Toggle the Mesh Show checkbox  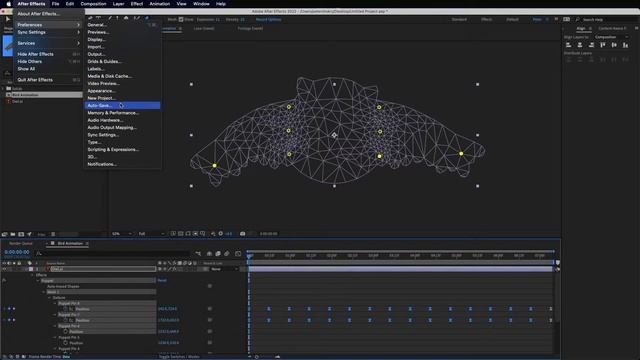coord(181,19)
